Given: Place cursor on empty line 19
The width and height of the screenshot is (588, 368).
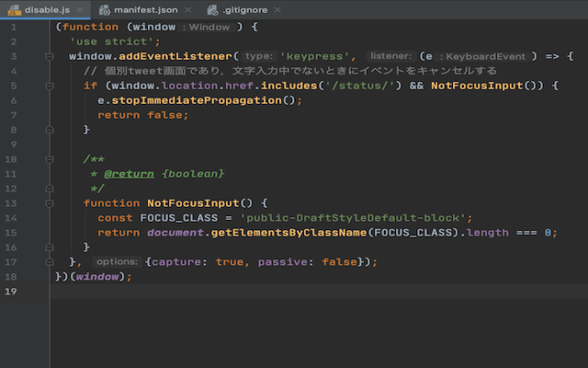Looking at the screenshot, I should [319, 292].
